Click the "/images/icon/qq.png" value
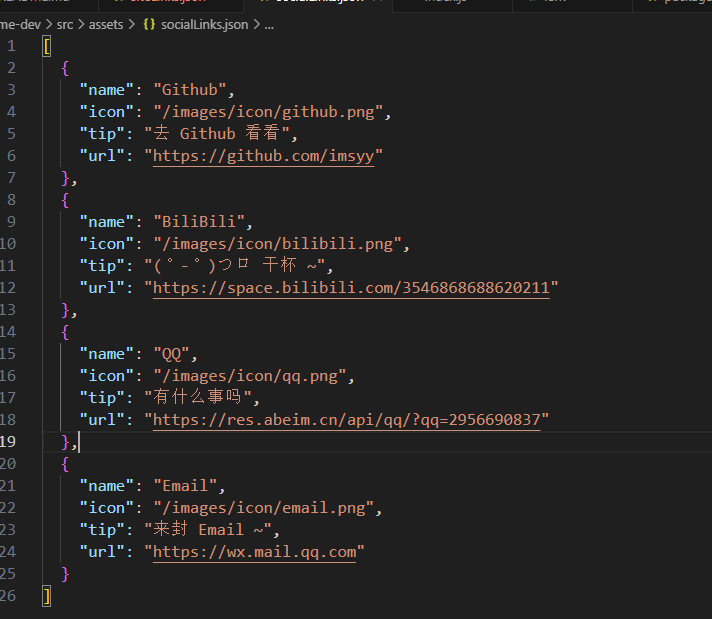Image resolution: width=712 pixels, height=619 pixels. click(x=250, y=376)
